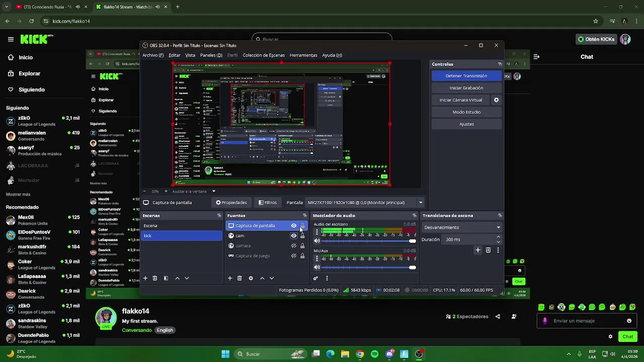Open the Herramientas menu in OBS
The image size is (644, 362).
[x=303, y=55]
